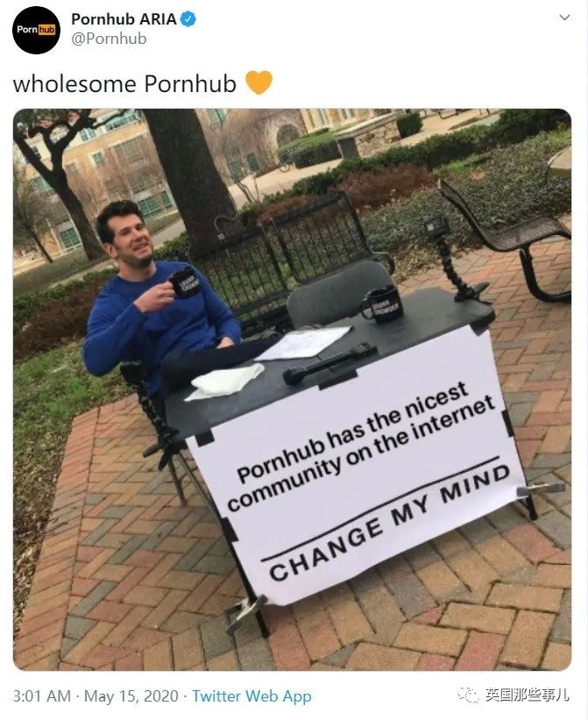Select the "wholesome Pornhub" tweet text

pos(124,84)
